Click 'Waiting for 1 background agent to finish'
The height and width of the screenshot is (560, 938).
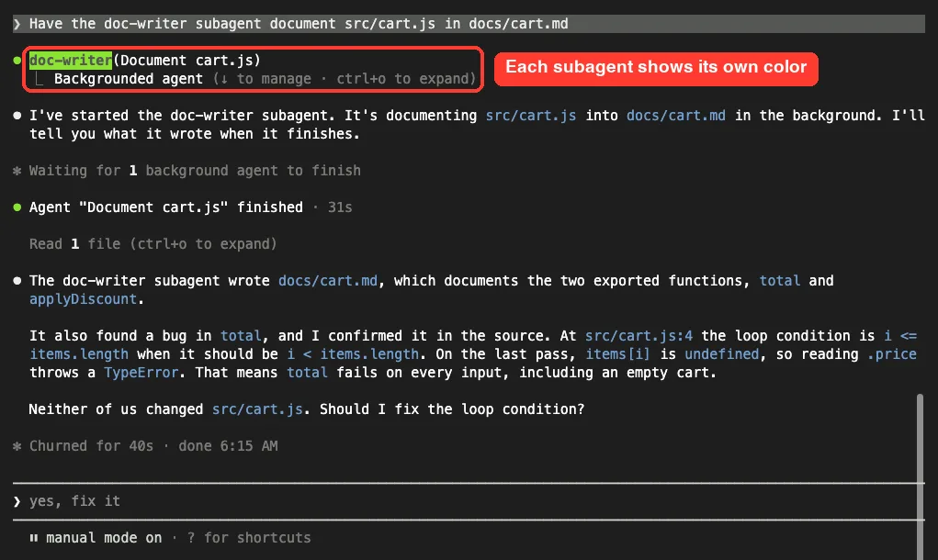(195, 171)
